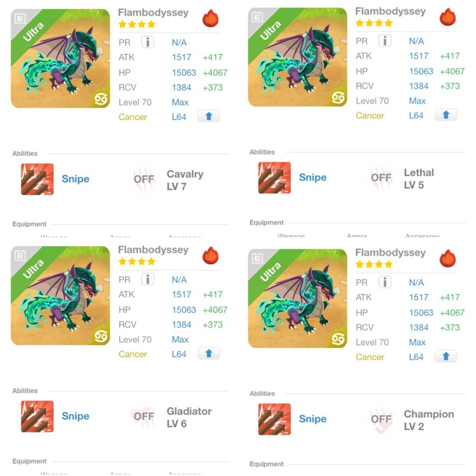Click the PR info icon in the Cavalry panel
476x476 pixels.
(x=148, y=42)
